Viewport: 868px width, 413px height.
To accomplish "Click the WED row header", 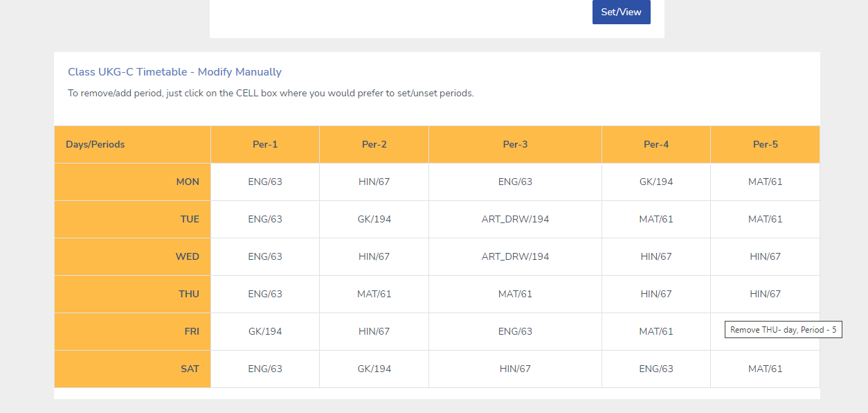I will coord(132,257).
